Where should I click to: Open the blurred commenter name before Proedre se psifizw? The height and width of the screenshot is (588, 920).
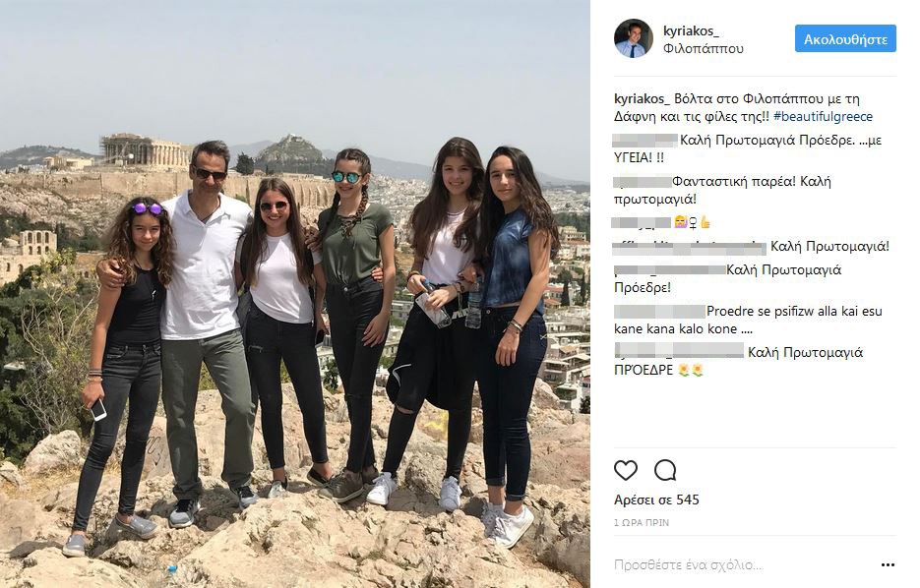coord(659,312)
